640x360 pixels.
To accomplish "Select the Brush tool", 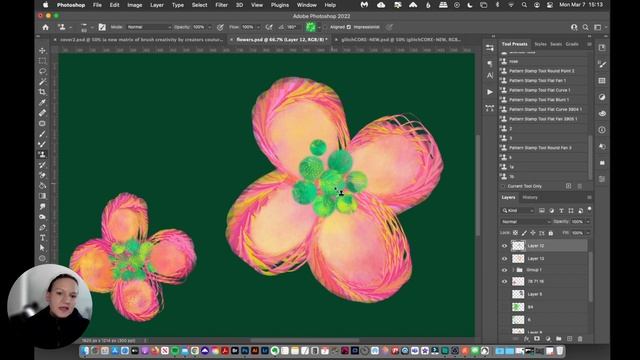I will click(42, 134).
